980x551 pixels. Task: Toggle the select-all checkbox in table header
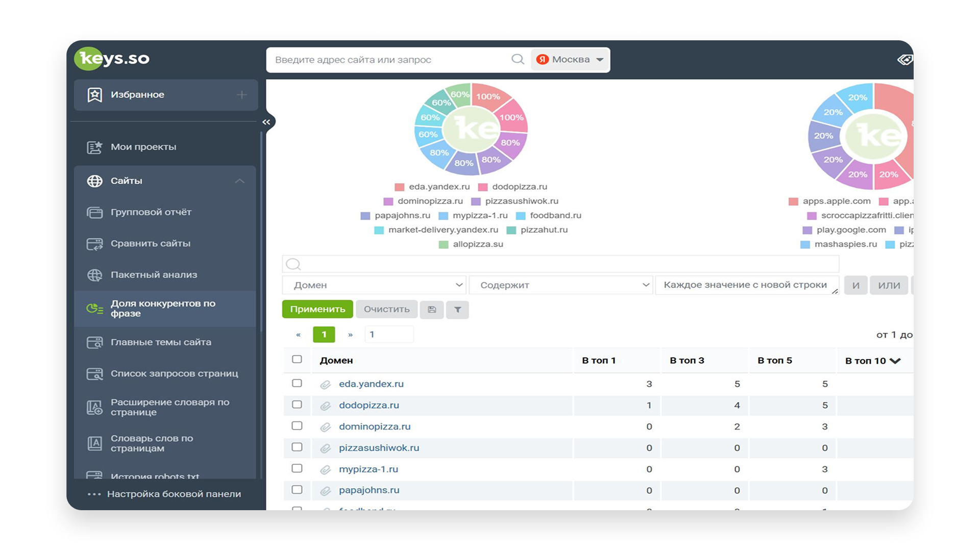click(x=297, y=359)
